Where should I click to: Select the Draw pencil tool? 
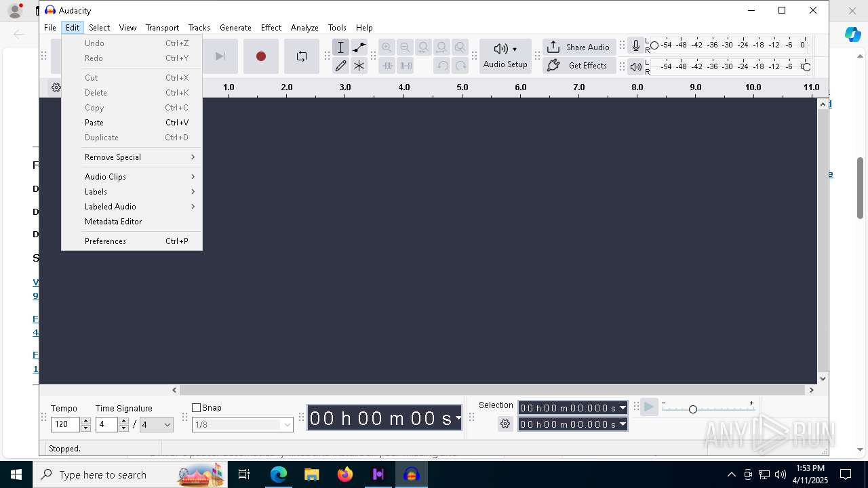pos(340,66)
